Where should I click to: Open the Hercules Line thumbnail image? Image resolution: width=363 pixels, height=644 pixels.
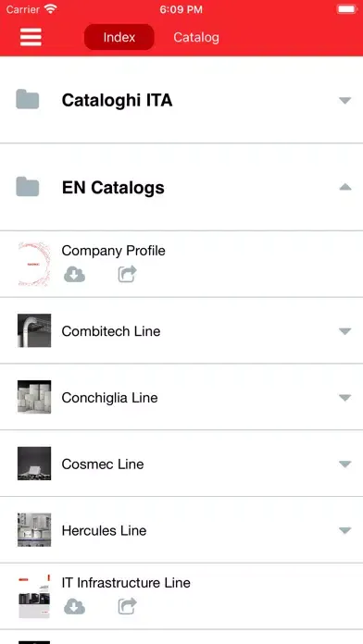pos(34,530)
